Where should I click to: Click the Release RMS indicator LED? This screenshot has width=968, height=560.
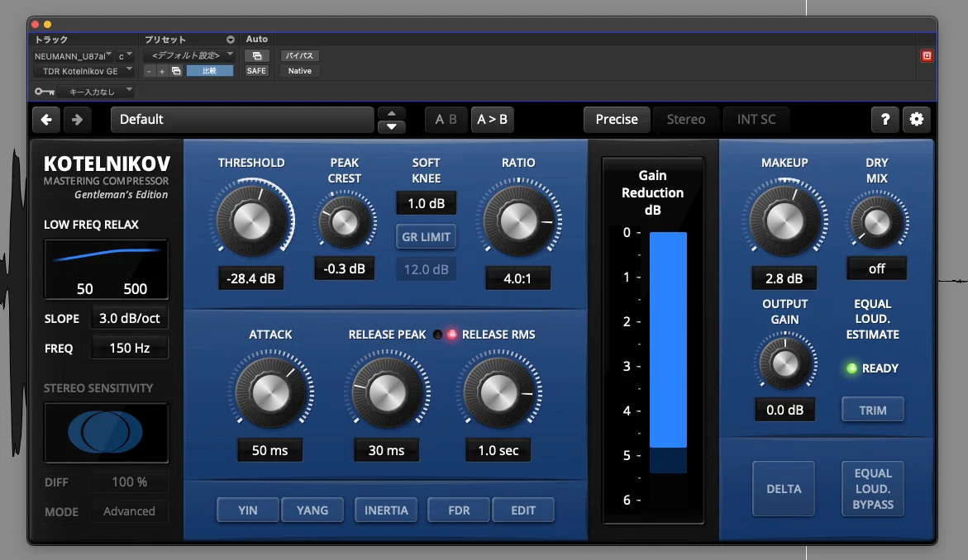click(x=452, y=335)
